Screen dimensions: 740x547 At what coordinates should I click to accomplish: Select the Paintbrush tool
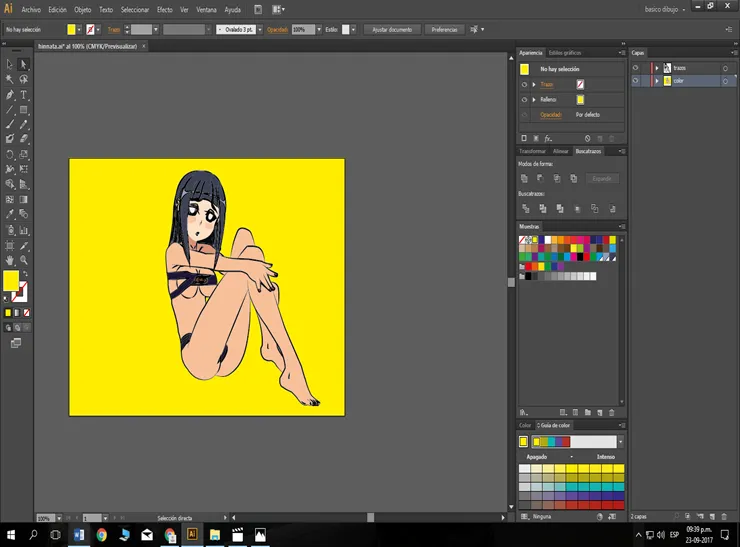tap(9, 124)
